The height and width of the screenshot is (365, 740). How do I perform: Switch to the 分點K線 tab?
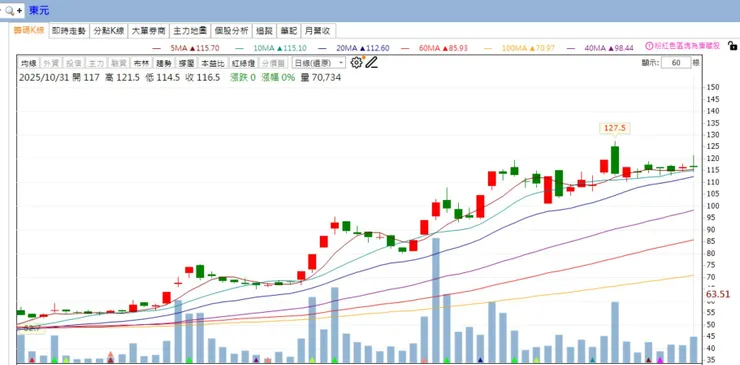point(109,31)
